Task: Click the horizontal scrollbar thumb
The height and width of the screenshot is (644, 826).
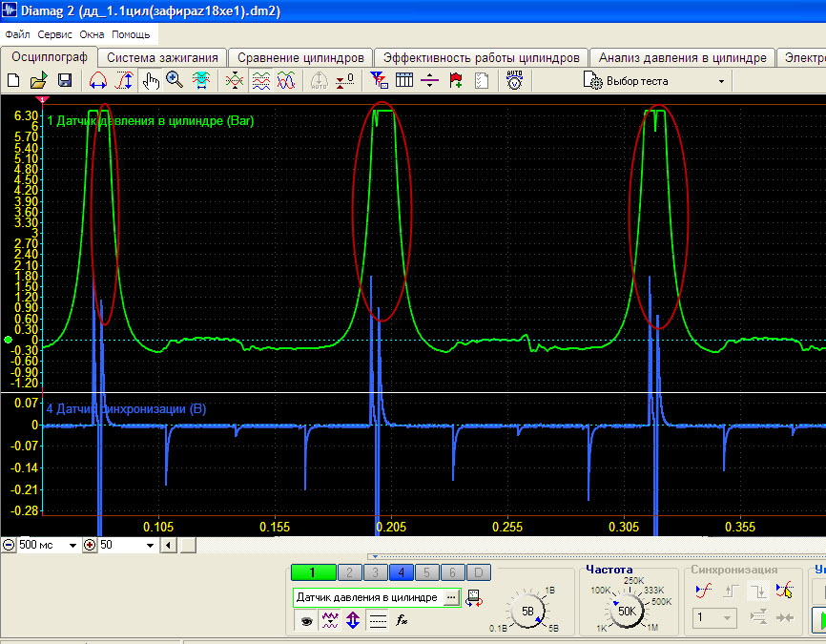Action: (x=188, y=545)
